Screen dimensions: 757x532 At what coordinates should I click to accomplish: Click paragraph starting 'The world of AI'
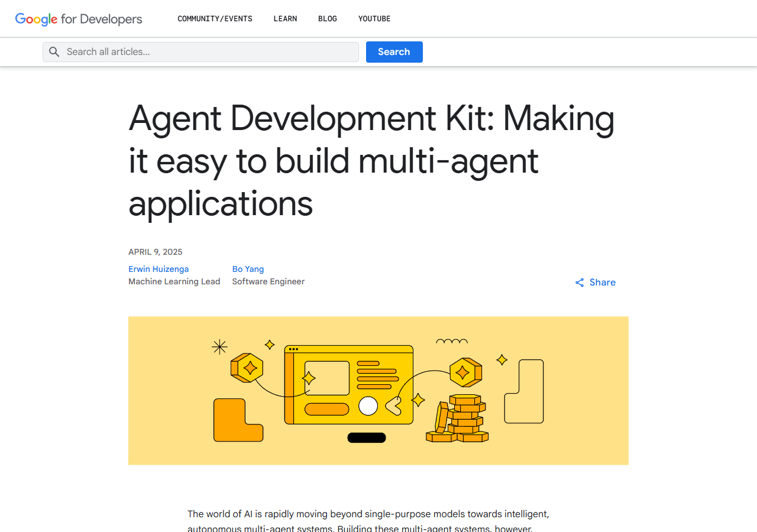point(368,521)
